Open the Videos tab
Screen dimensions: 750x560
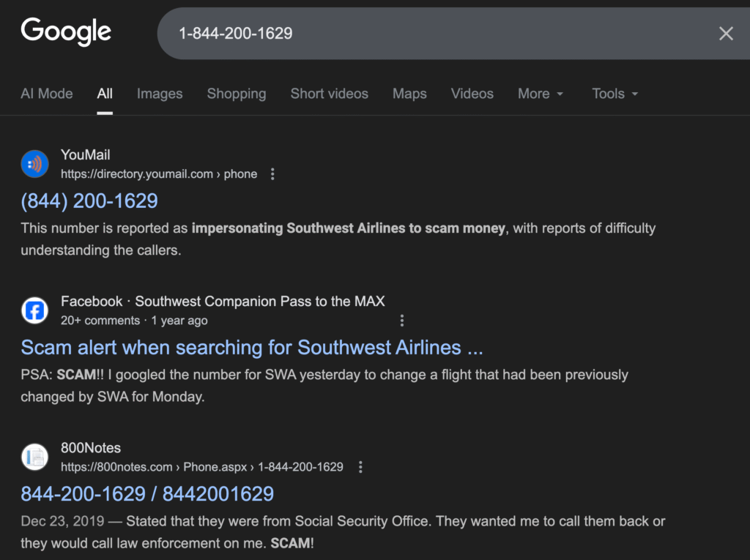click(x=472, y=94)
